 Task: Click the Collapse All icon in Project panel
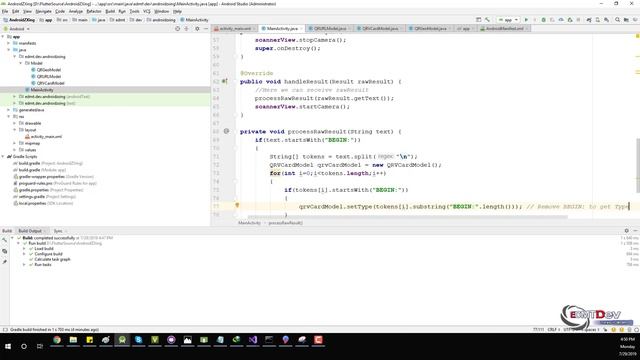coord(187,29)
